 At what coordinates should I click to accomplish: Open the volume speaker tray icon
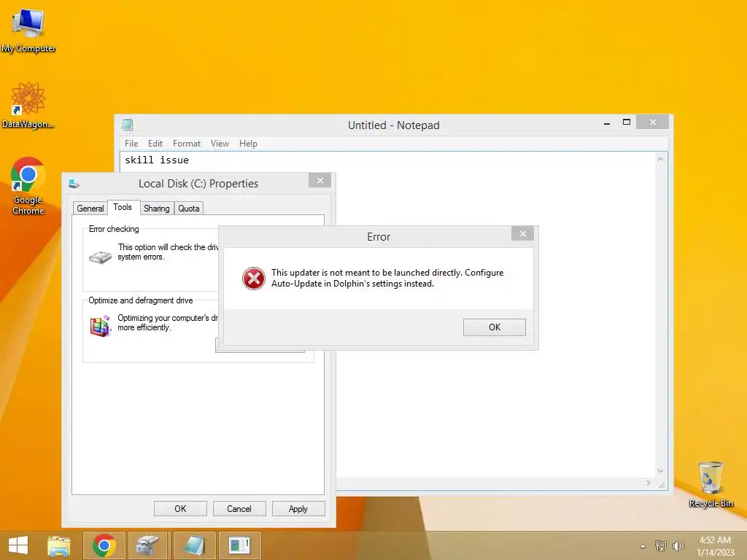click(678, 545)
